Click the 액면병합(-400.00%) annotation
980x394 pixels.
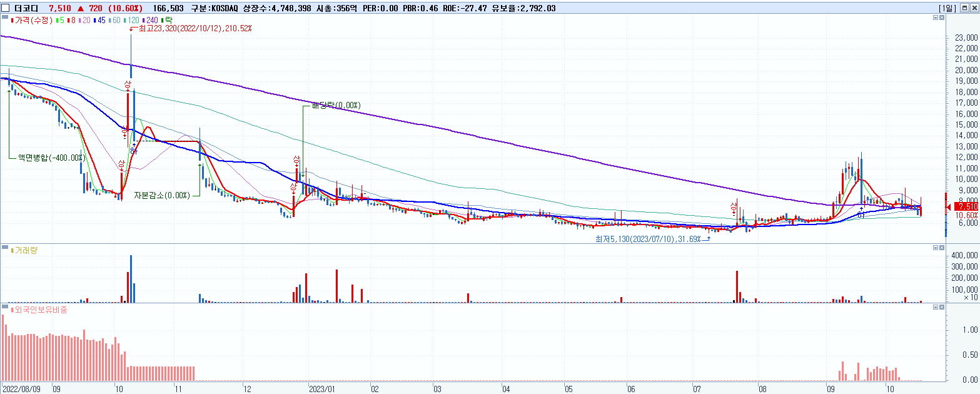(51, 158)
